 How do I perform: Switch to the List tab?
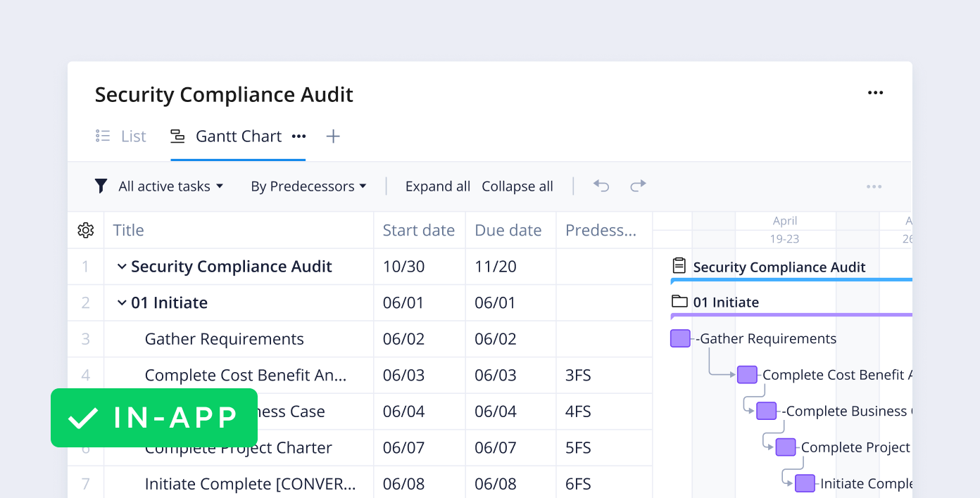pyautogui.click(x=121, y=136)
